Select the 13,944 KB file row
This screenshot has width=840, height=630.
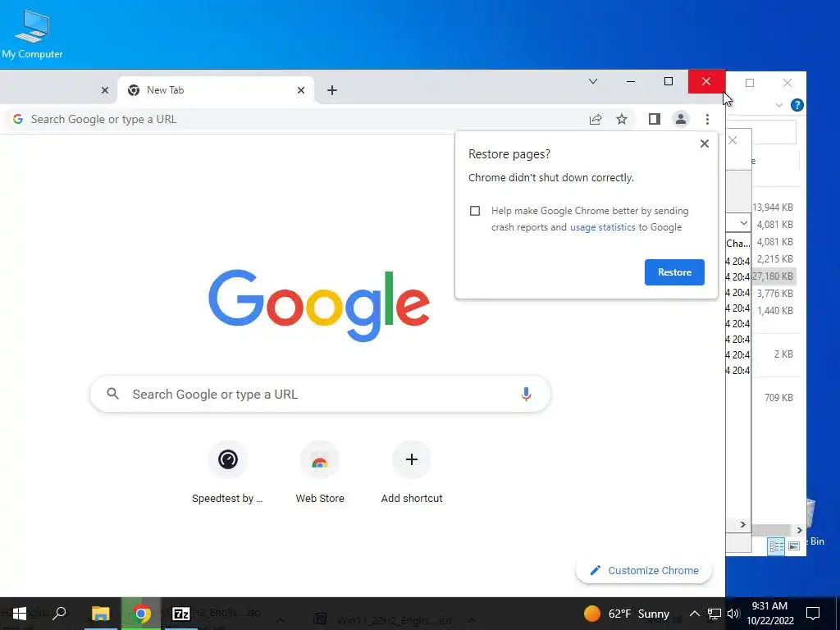coord(774,208)
